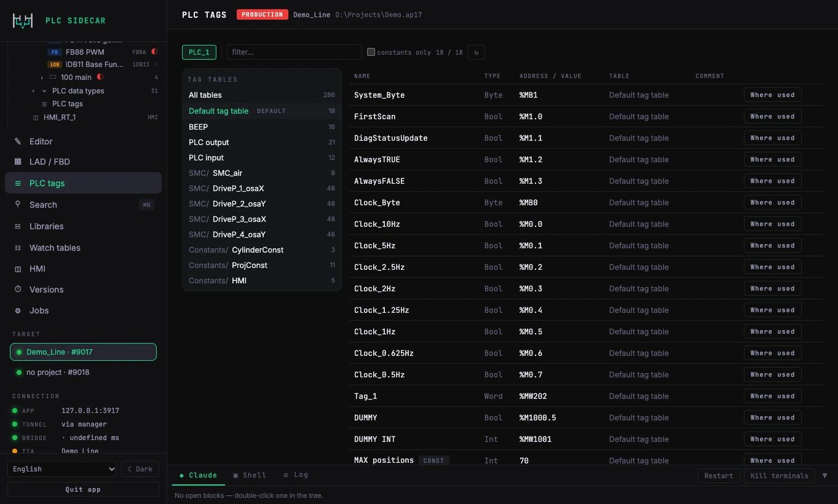Screen dimensions: 838x504
Task: Click the tag filter input field
Action: (x=294, y=52)
